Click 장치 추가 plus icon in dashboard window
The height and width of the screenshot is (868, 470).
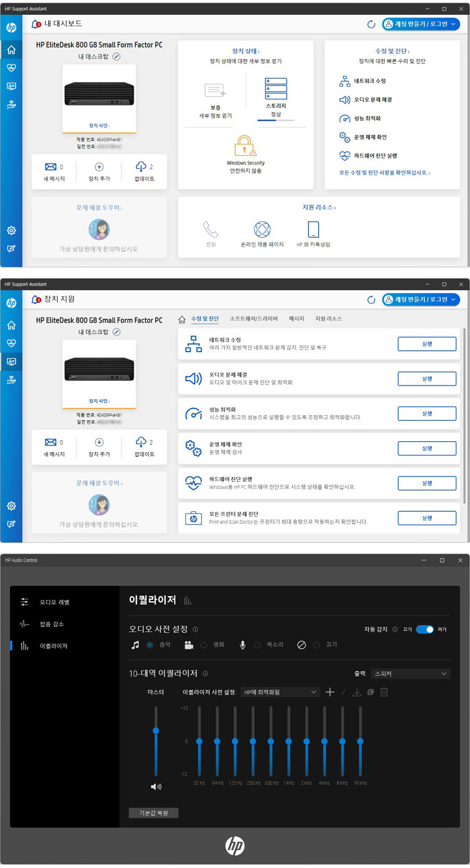[99, 167]
